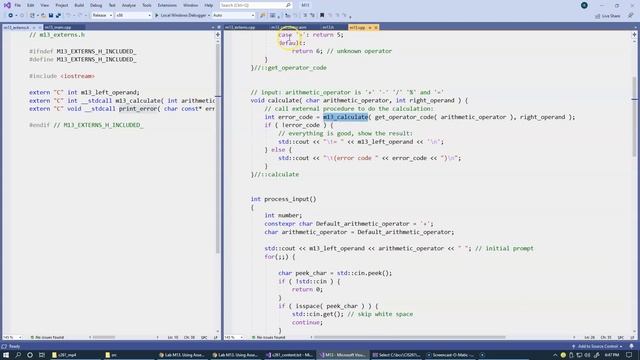Click the right pane split editor icon
Viewport: 640px width, 360px height.
[634, 35]
